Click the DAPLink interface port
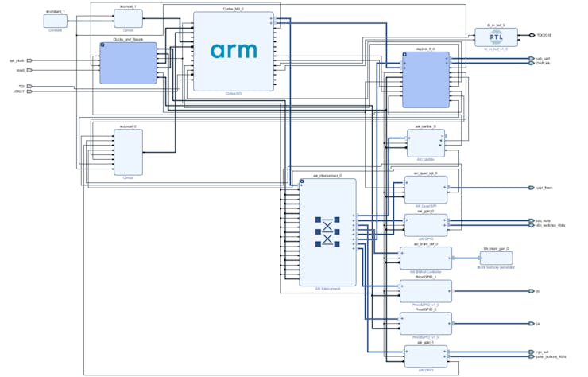This screenshot has width=588, height=377. 532,63
